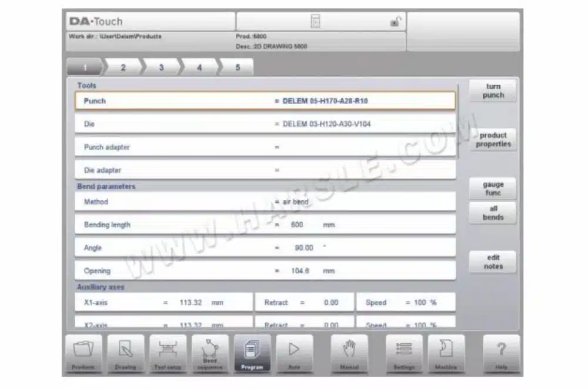
Task: Open the Products folder icon
Action: click(83, 353)
